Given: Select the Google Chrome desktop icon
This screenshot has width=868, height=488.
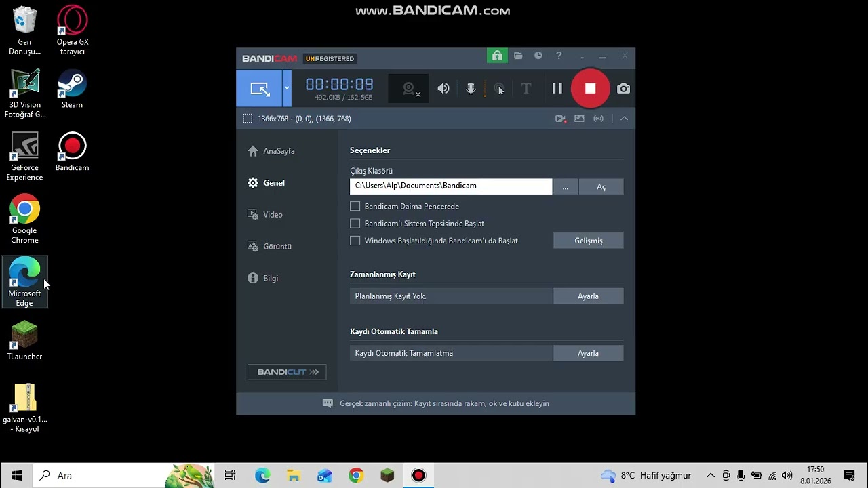Looking at the screenshot, I should click(24, 220).
